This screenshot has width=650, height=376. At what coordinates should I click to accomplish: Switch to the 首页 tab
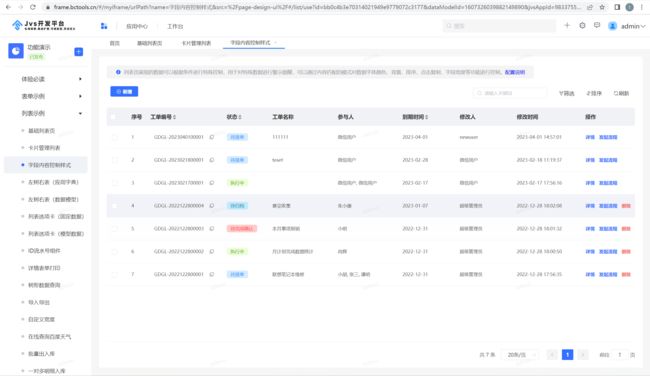(x=114, y=43)
